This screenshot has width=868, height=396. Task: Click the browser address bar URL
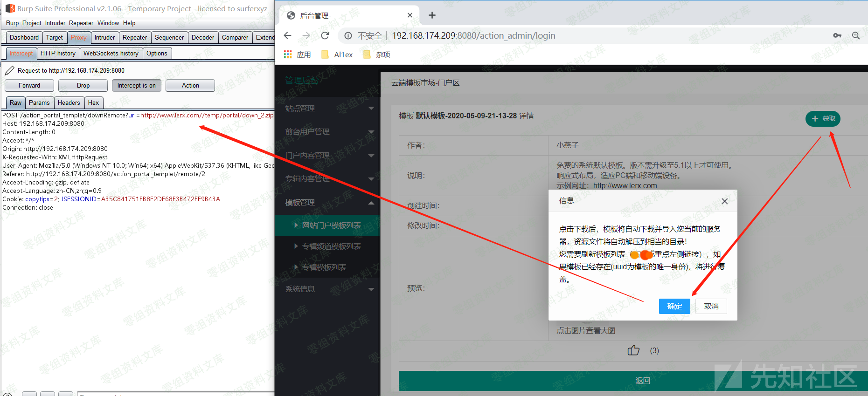coord(473,36)
